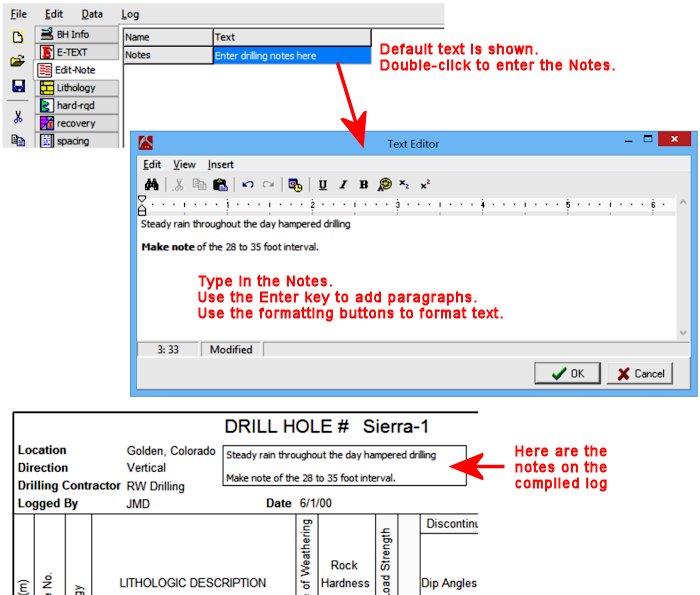Switch to the Lithology tab

coord(76,88)
